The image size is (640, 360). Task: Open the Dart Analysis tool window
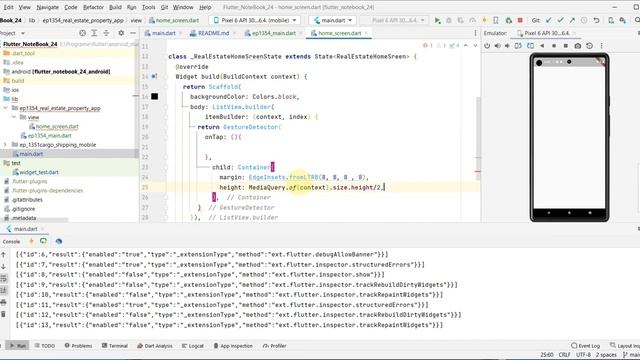[155, 346]
